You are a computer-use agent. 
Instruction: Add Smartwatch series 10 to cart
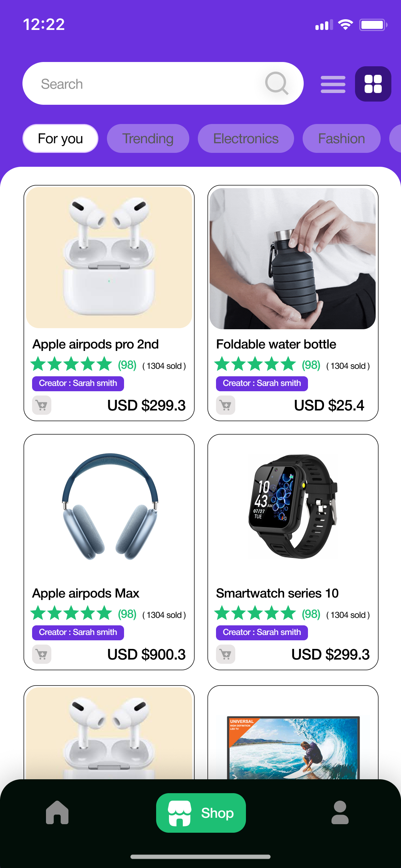click(x=226, y=654)
